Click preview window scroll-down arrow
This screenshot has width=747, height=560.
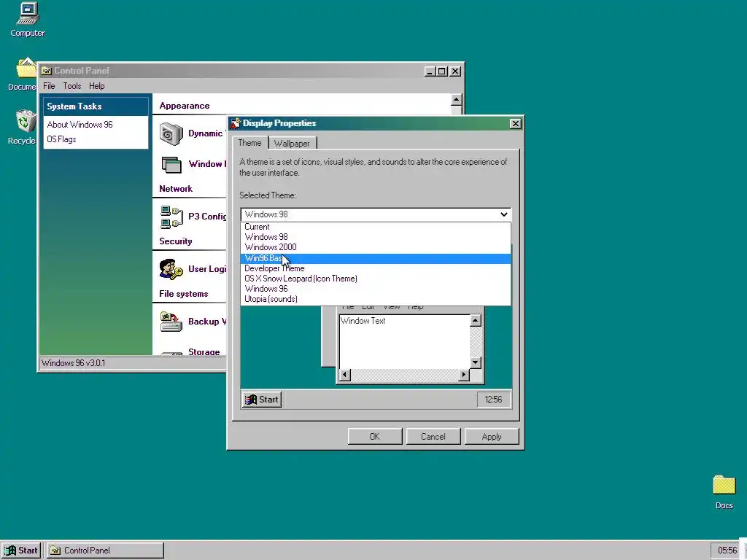(475, 363)
